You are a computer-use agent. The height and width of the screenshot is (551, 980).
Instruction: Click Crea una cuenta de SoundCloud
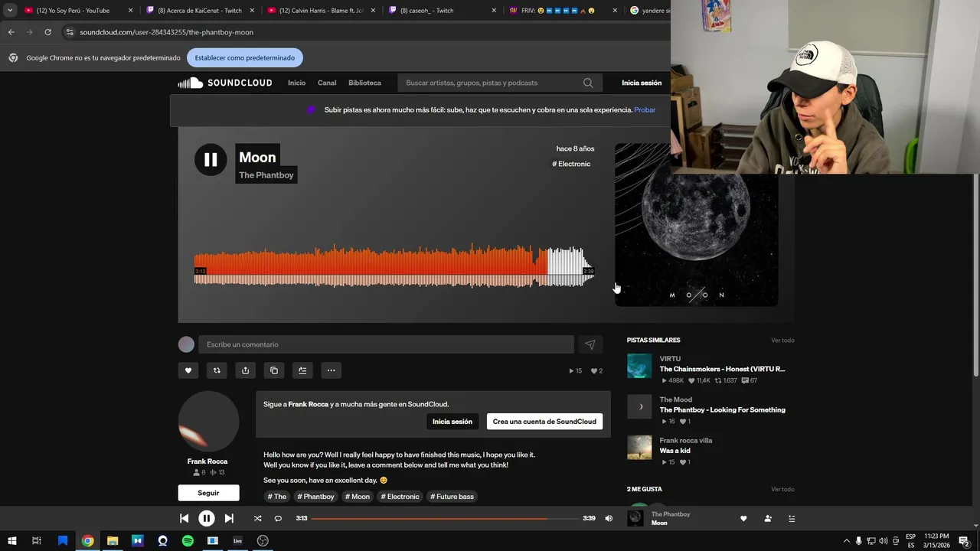click(544, 422)
